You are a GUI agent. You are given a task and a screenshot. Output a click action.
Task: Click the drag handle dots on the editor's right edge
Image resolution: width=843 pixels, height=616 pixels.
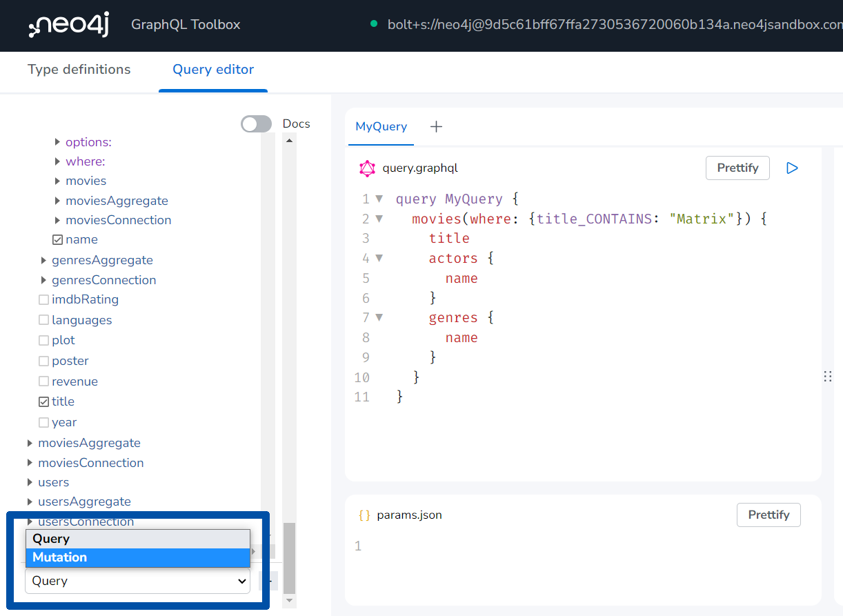point(827,377)
